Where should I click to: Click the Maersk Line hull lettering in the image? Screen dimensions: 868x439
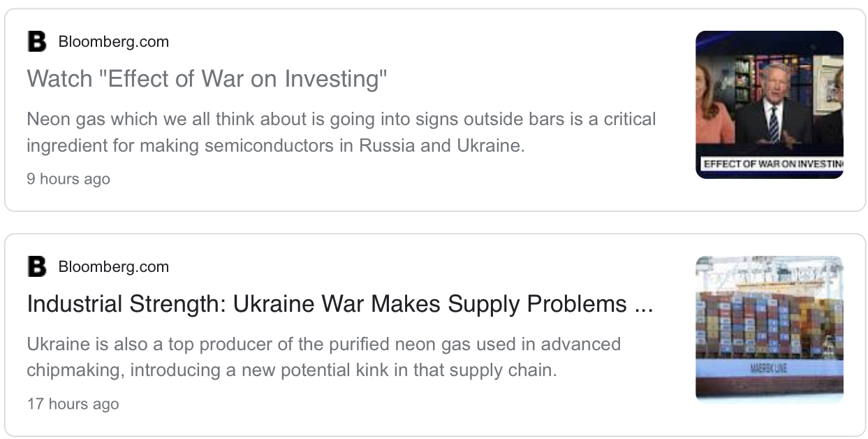[768, 368]
